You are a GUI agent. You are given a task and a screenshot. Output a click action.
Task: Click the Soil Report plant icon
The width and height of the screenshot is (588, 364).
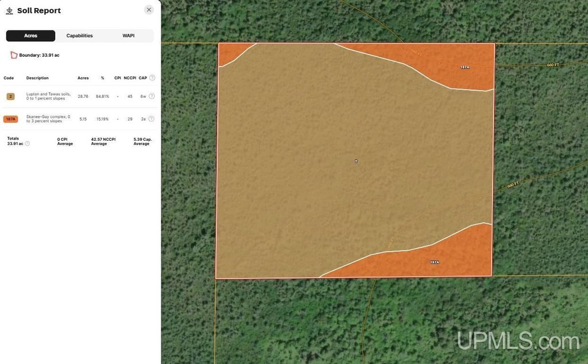(x=9, y=11)
